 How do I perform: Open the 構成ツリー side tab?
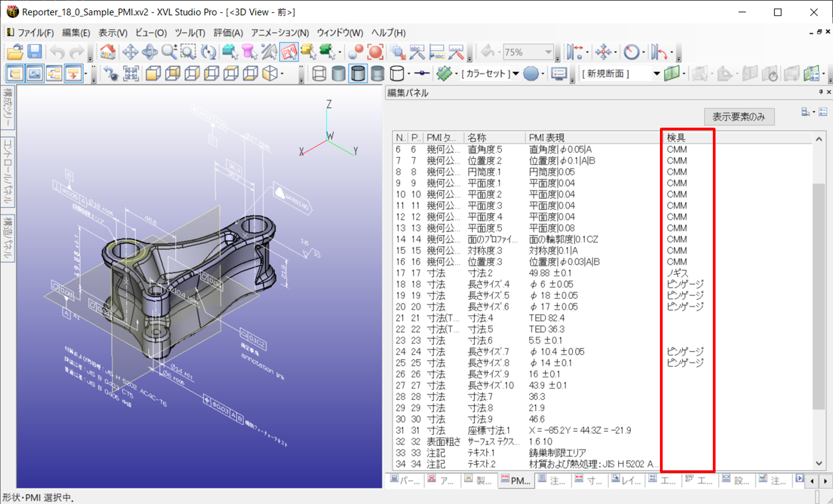coord(8,108)
